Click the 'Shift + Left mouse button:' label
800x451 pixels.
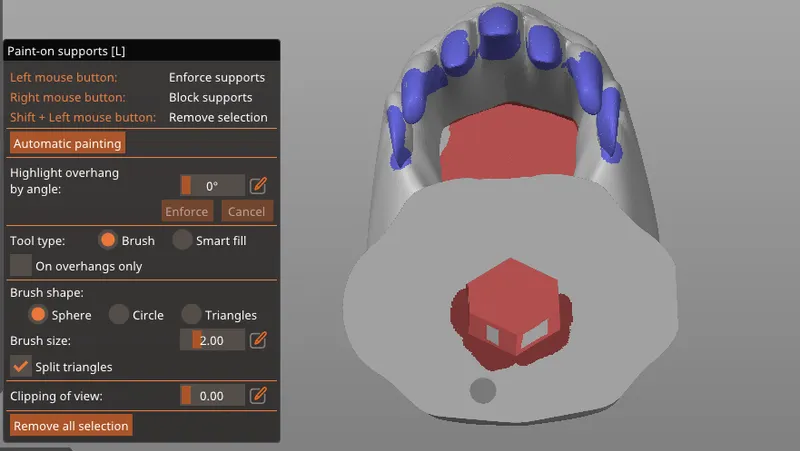coord(83,117)
